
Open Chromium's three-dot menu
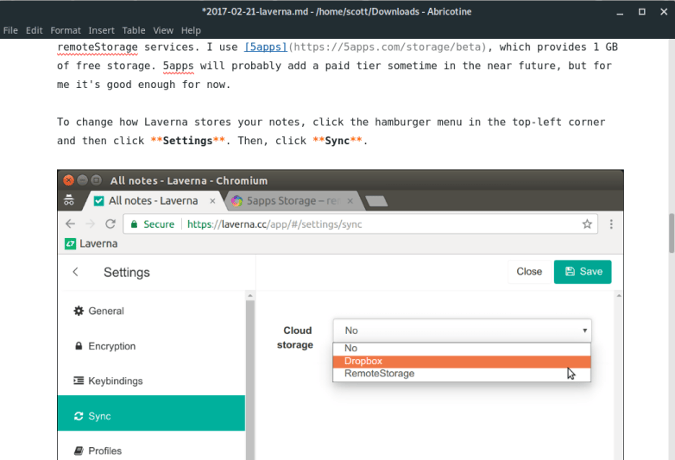611,225
